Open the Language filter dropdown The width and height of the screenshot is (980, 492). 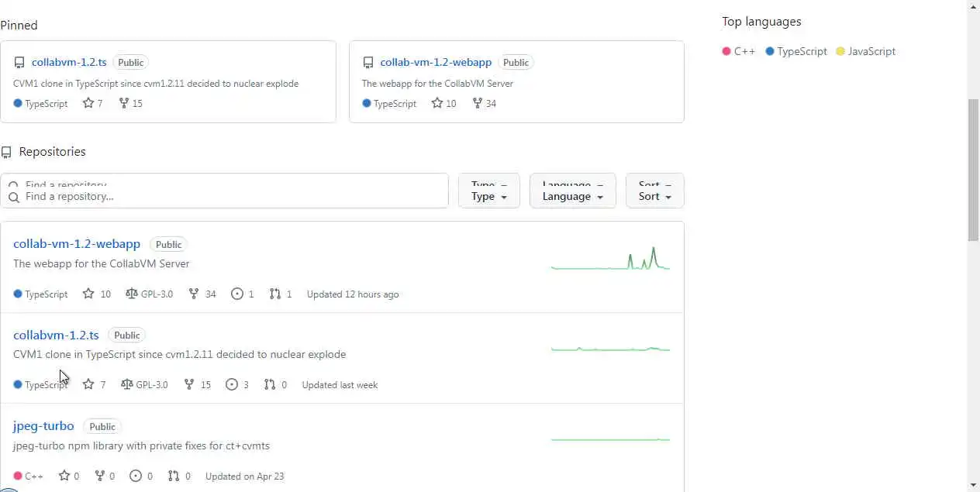click(x=573, y=191)
